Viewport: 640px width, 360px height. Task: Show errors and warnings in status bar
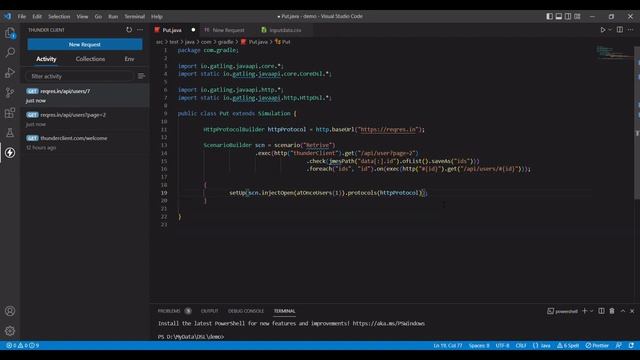click(22, 345)
